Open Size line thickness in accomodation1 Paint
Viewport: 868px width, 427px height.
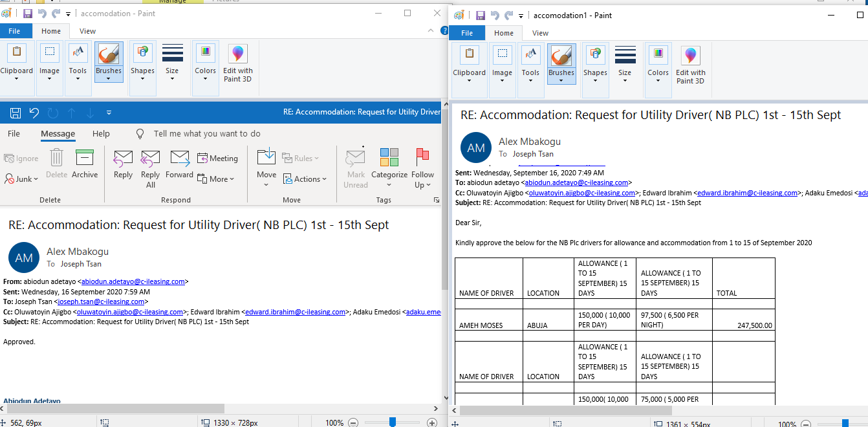[625, 65]
